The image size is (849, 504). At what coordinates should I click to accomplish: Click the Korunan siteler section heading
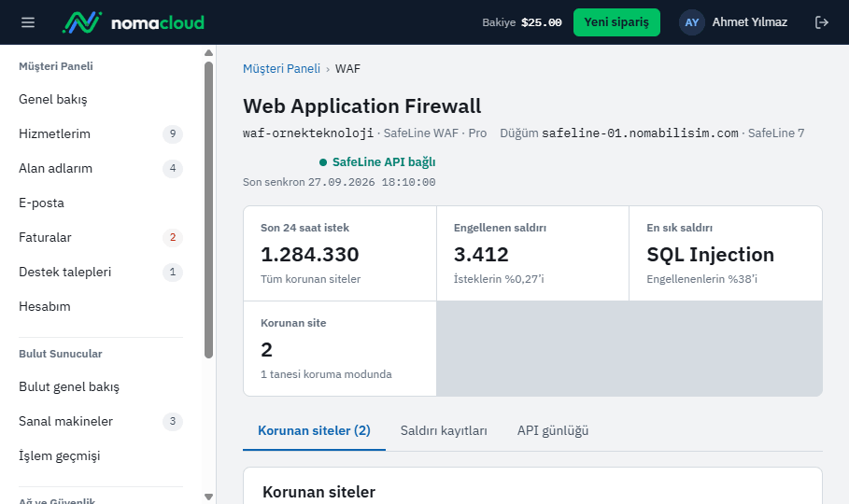[318, 492]
